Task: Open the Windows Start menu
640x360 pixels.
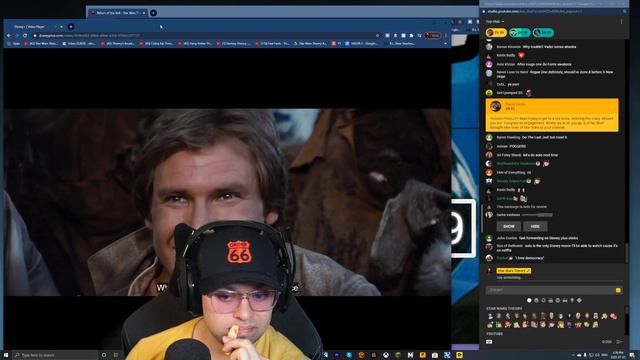Action: (6, 355)
